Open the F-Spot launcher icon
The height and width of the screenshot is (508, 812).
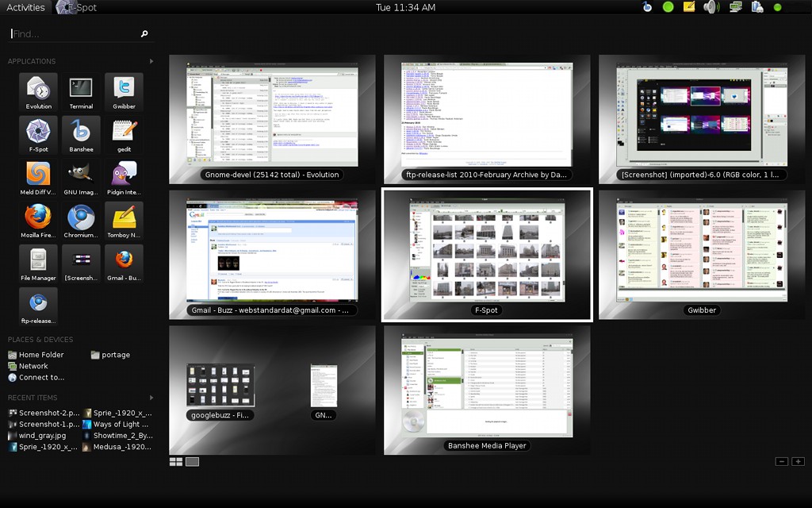[38, 135]
